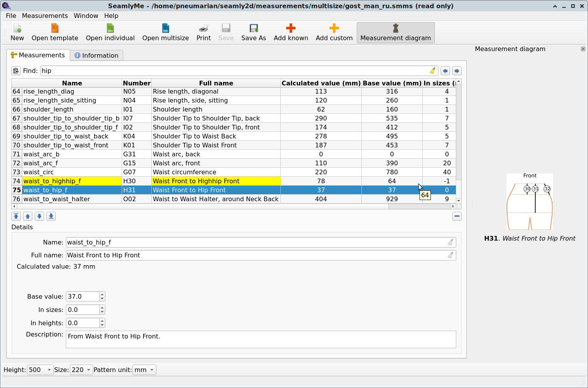Open the Size dropdown showing 220
The width and height of the screenshot is (588, 388).
[x=81, y=370]
